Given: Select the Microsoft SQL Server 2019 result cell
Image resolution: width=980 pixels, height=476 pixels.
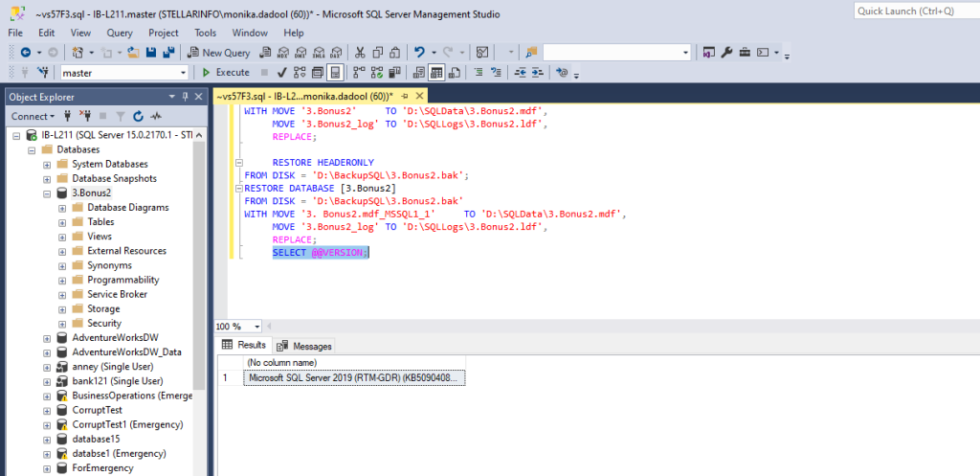Looking at the screenshot, I should pos(354,377).
